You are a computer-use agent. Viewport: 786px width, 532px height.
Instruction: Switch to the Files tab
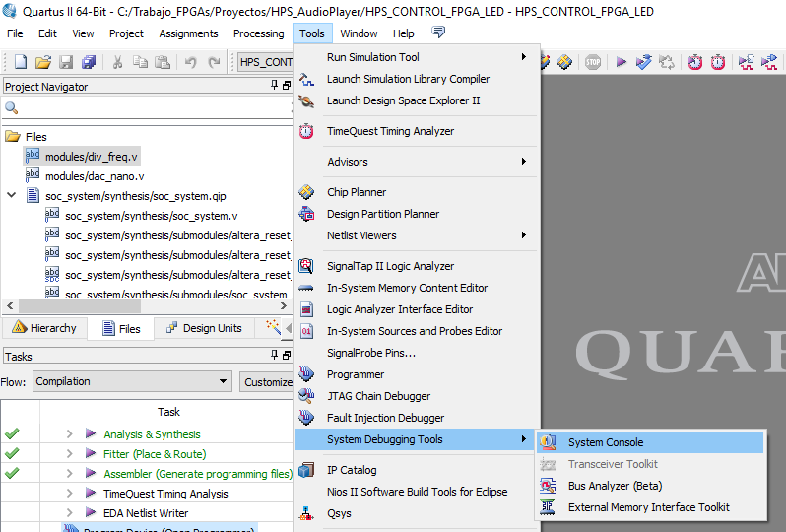pyautogui.click(x=121, y=328)
